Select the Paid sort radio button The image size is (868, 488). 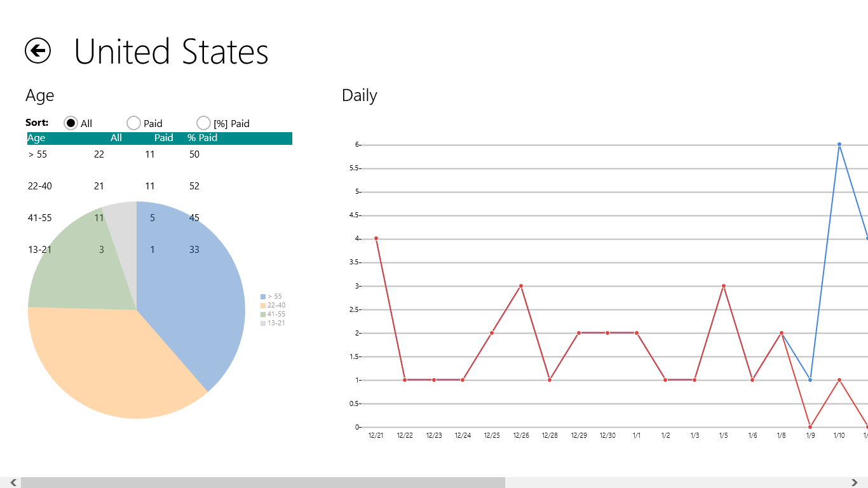click(x=133, y=123)
